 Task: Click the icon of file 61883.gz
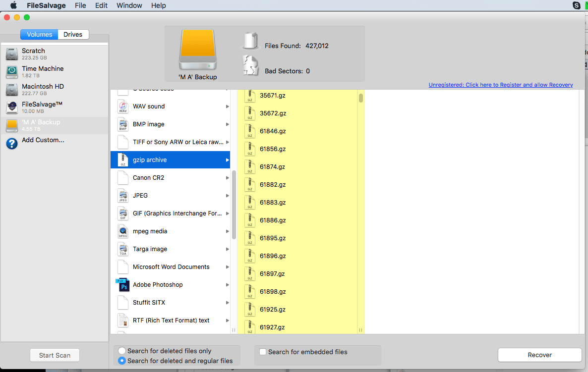(x=250, y=202)
